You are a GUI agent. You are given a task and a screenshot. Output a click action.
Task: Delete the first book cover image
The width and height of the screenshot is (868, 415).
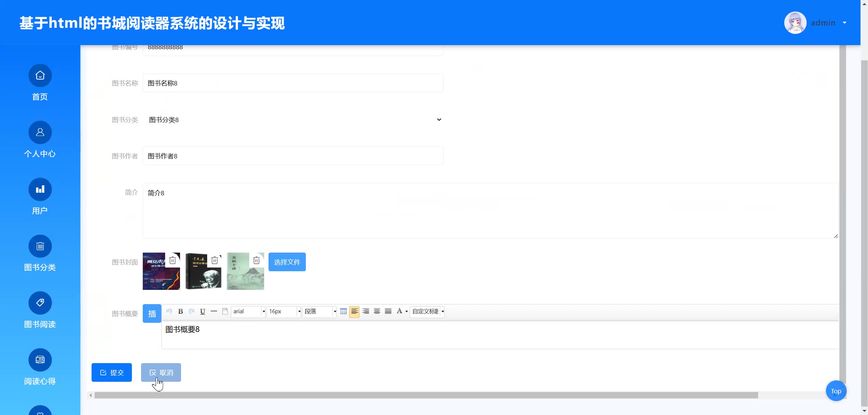click(173, 260)
